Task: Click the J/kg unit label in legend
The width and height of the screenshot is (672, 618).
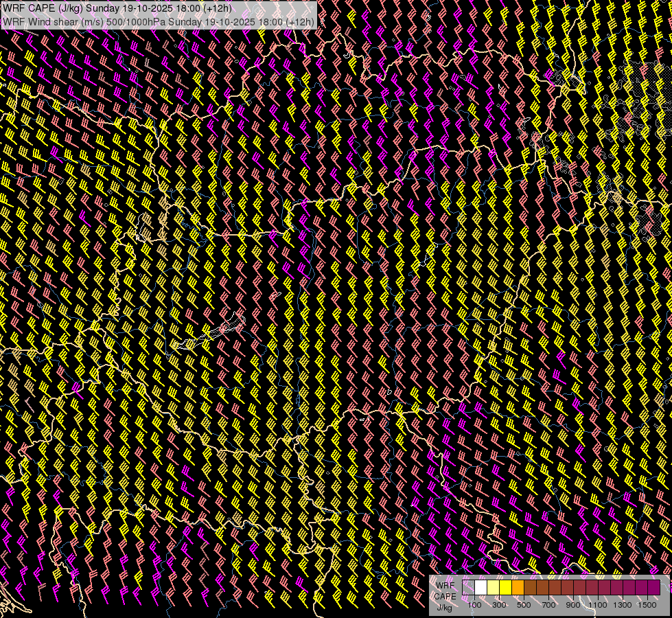Action: (x=445, y=608)
